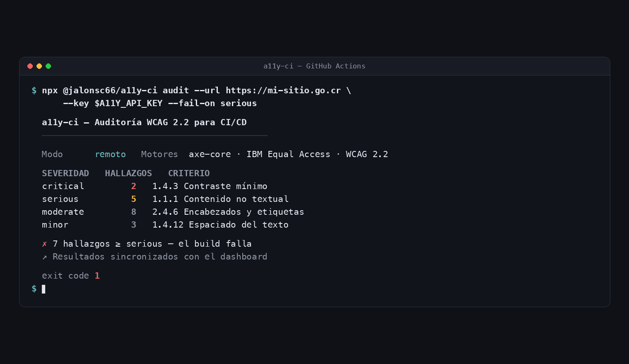Image resolution: width=629 pixels, height=364 pixels.
Task: Click '1.4.12 Espaciado del texto' criterion
Action: pos(220,225)
